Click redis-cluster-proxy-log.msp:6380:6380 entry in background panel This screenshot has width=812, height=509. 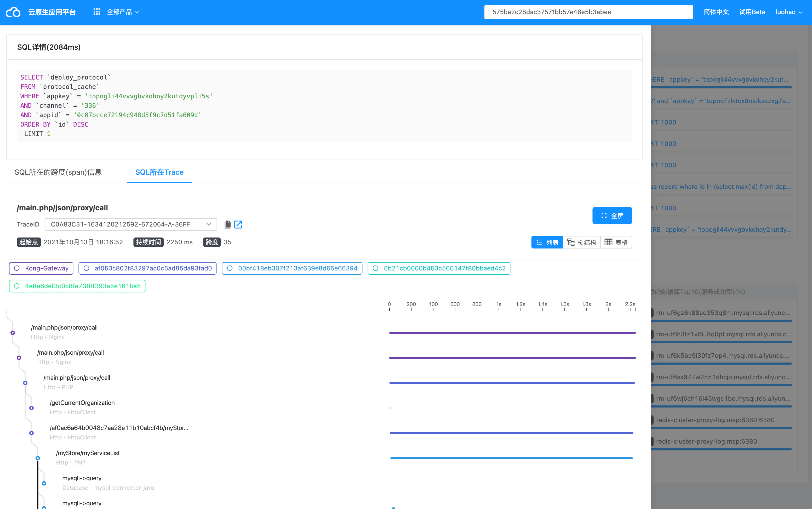pos(715,420)
